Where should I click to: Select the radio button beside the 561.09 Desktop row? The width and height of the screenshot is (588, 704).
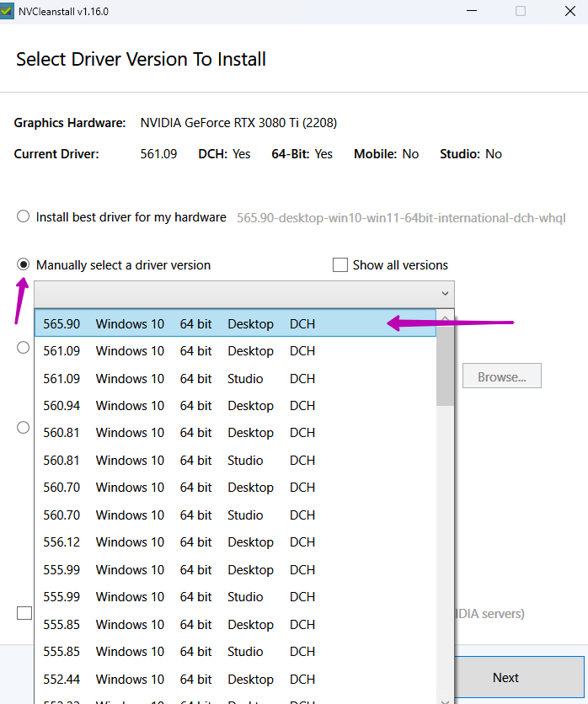[x=24, y=348]
